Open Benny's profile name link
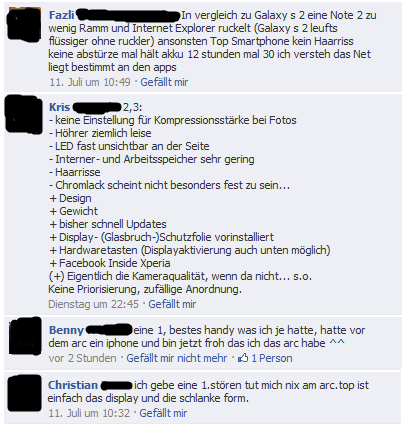402x426 pixels. pos(66,330)
